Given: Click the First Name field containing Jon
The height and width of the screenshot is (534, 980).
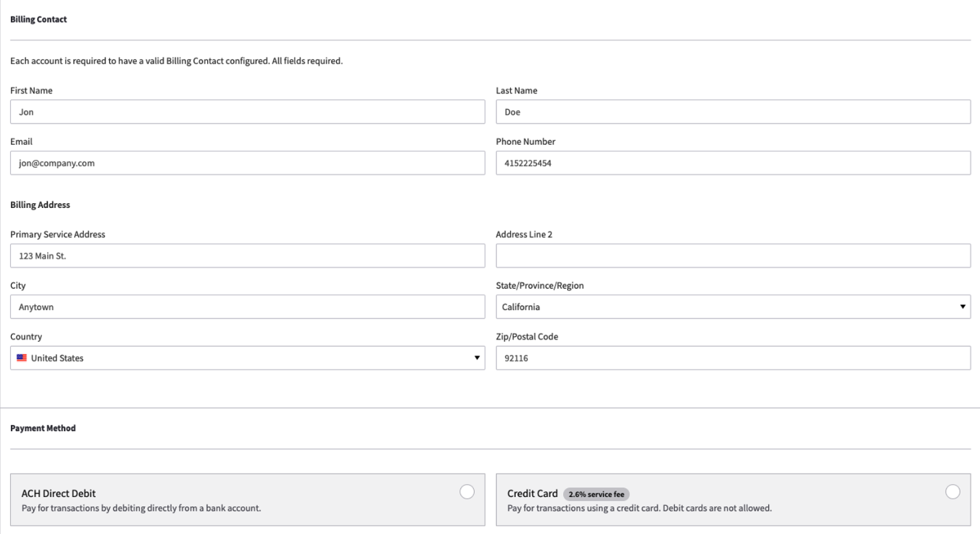Looking at the screenshot, I should [x=248, y=112].
